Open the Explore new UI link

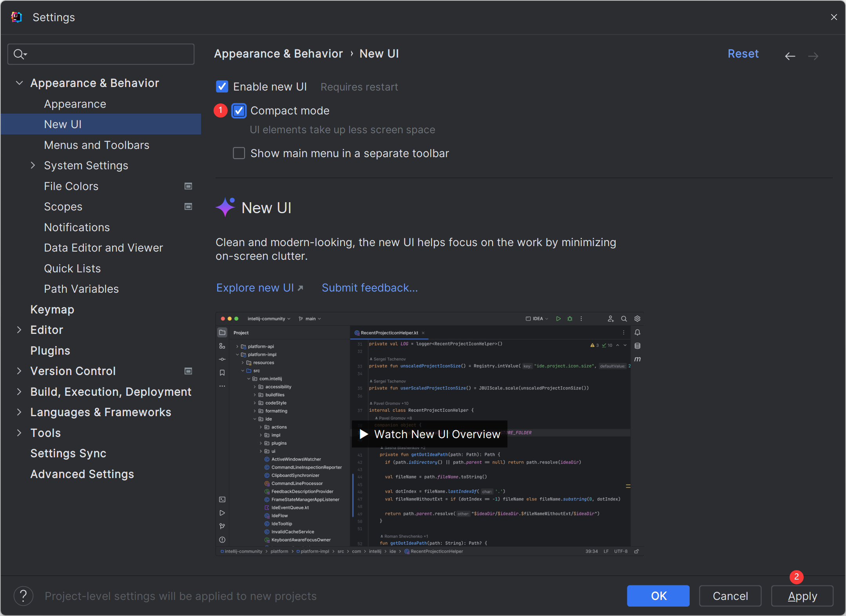click(260, 288)
